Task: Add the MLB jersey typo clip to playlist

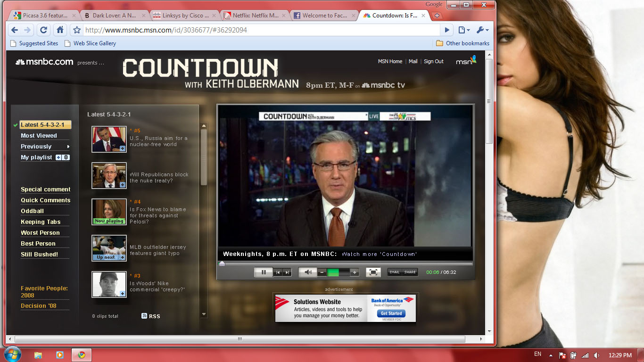Action: click(x=123, y=257)
